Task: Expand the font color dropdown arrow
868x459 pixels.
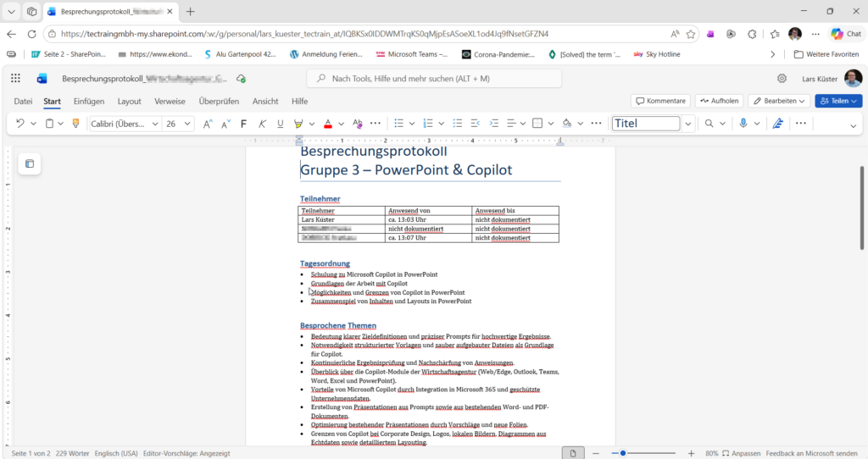Action: [341, 124]
